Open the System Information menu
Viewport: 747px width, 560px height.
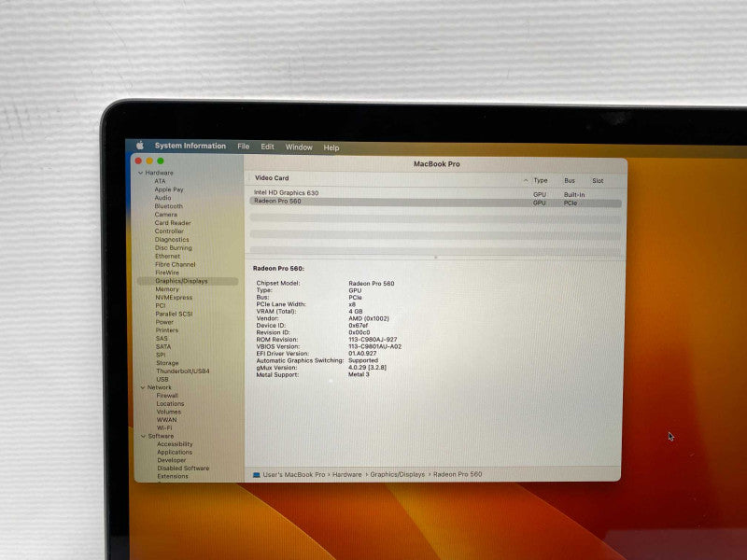[190, 146]
